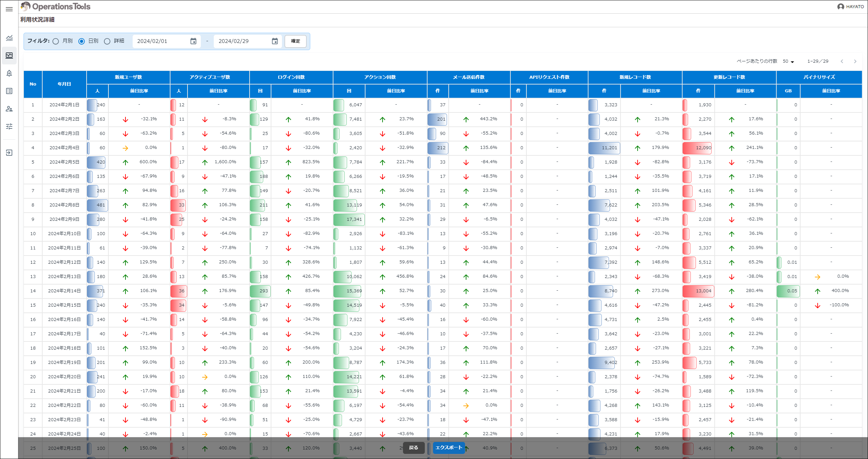The width and height of the screenshot is (868, 459).
Task: Click the logout exit sidebar icon
Action: (x=9, y=153)
